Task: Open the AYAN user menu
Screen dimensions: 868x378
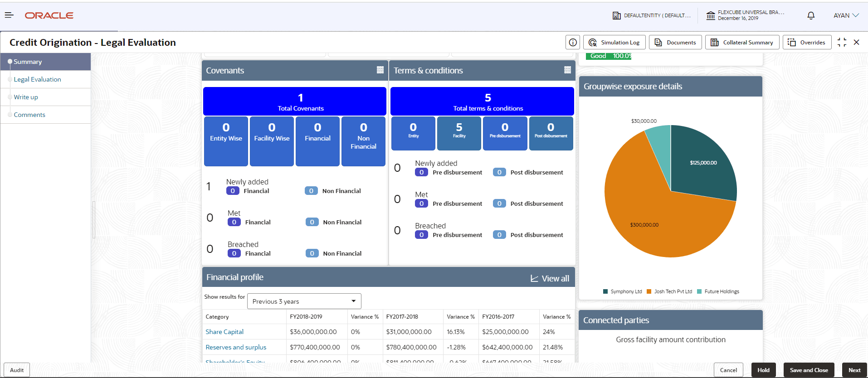Action: (846, 15)
